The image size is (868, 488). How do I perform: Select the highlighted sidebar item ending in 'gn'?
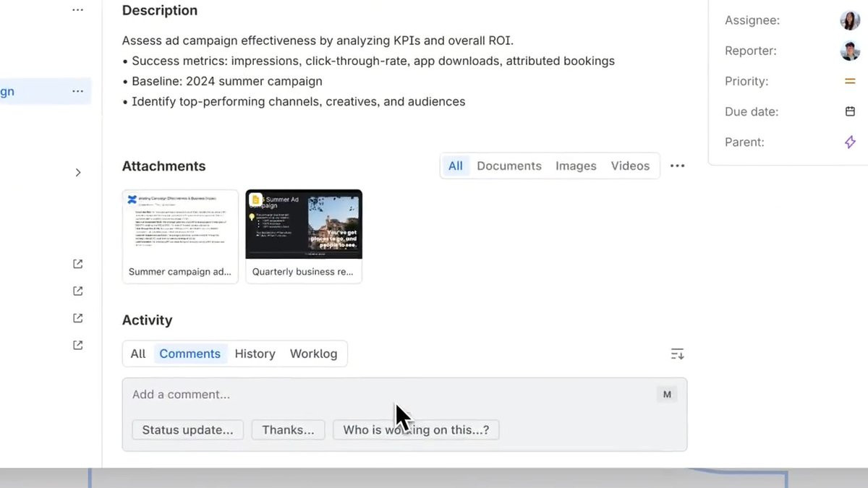[46, 91]
